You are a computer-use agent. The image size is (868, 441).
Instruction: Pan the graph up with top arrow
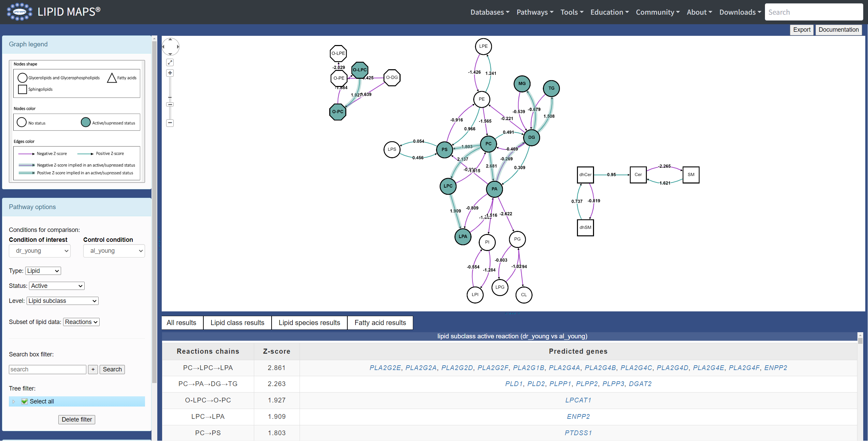(170, 40)
